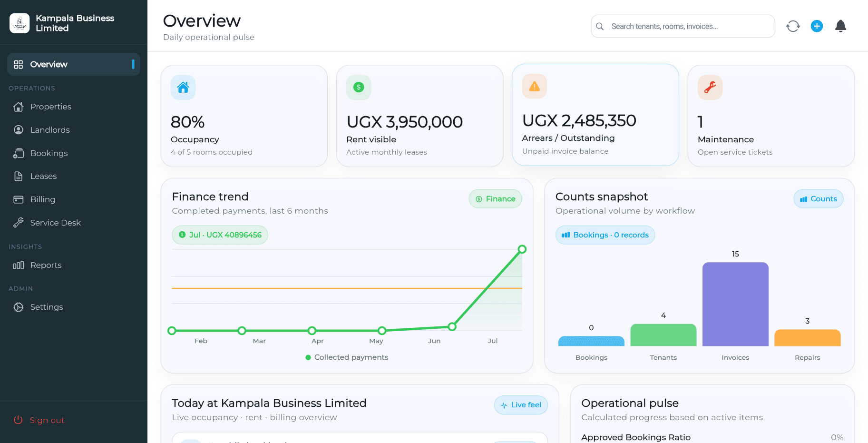
Task: Click the red wrench Maintenance icon
Action: coord(710,87)
